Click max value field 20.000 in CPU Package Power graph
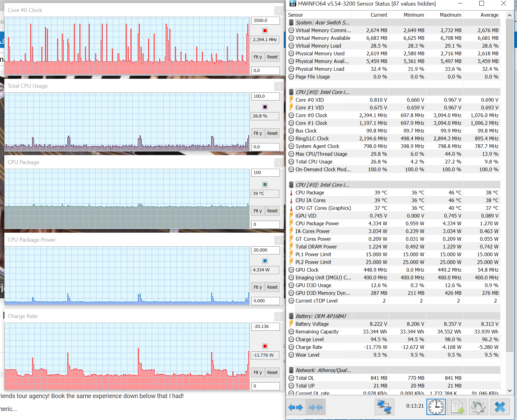 266,250
